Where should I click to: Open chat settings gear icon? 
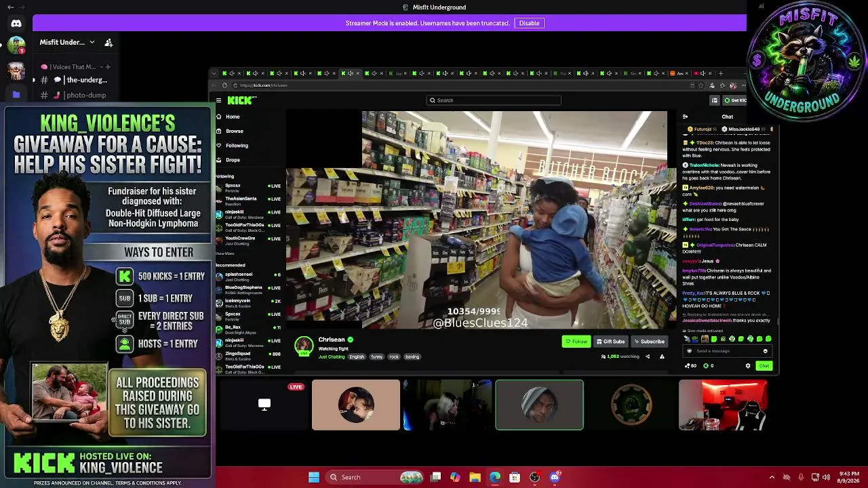click(748, 366)
